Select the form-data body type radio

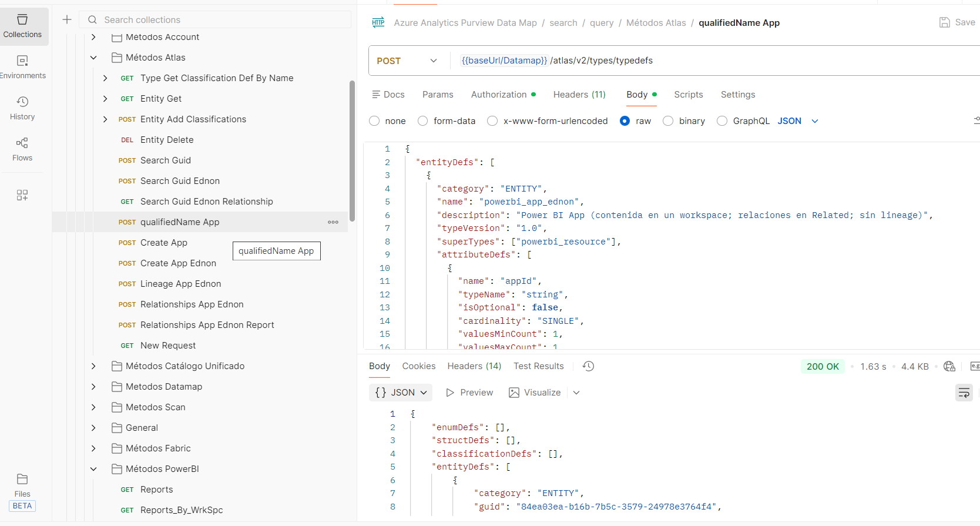[x=422, y=121]
